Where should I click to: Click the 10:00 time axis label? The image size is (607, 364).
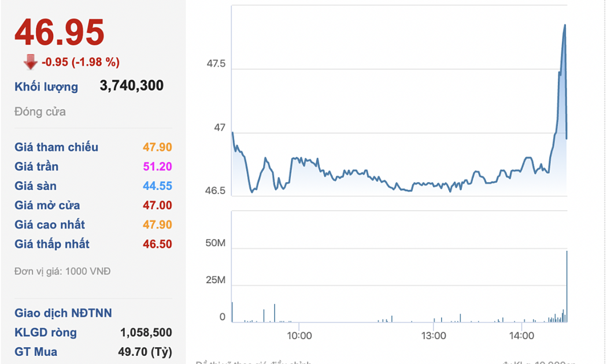pyautogui.click(x=299, y=336)
